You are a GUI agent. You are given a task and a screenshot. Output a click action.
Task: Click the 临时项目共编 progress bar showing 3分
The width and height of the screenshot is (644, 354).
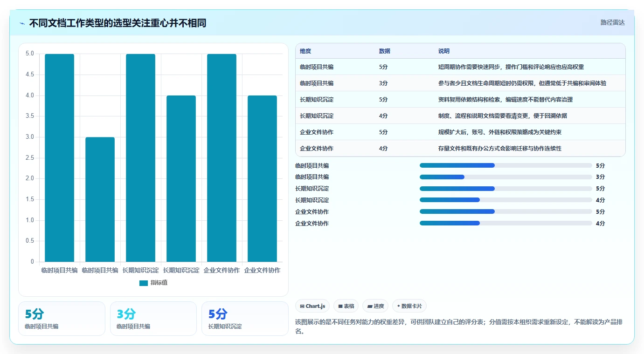click(x=506, y=177)
